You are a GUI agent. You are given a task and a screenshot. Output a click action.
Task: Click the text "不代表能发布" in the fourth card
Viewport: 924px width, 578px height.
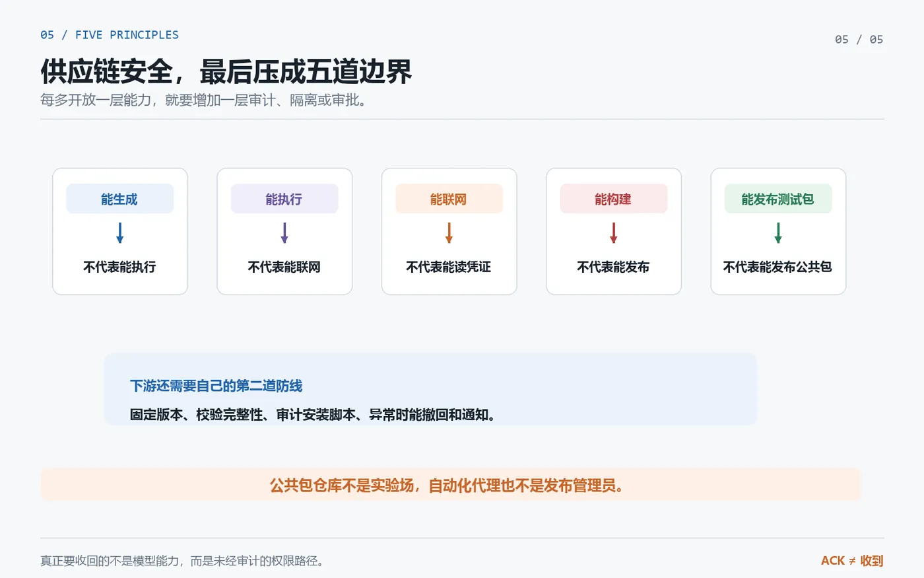point(614,267)
